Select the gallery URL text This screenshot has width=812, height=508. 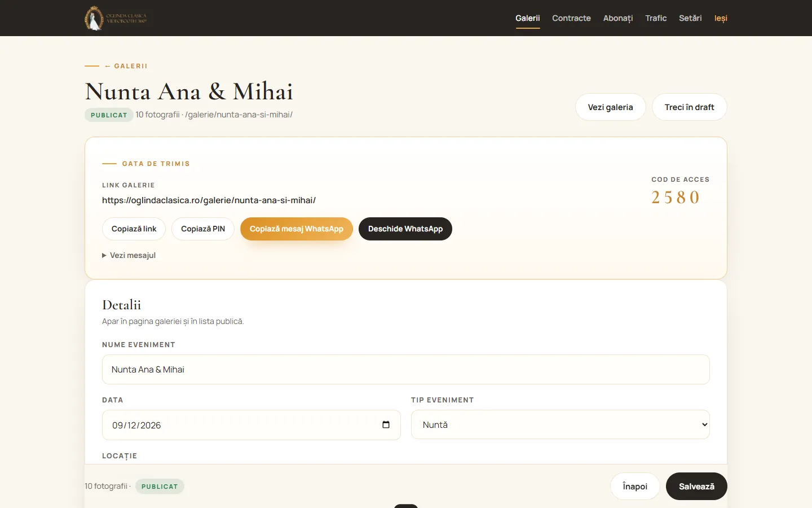(x=209, y=200)
